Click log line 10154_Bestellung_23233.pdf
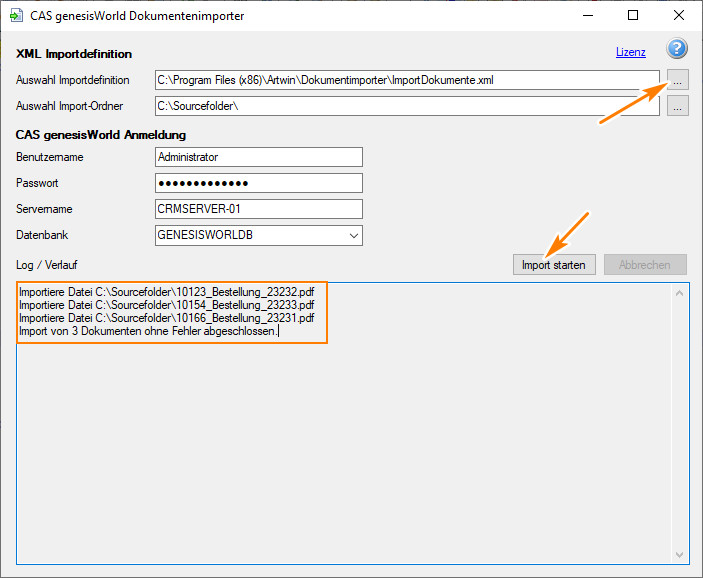The width and height of the screenshot is (703, 578). pyautogui.click(x=166, y=305)
